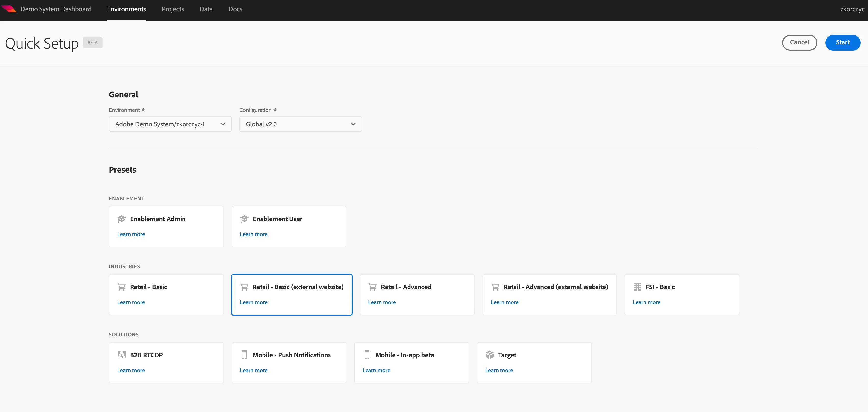Open the Docs tab
This screenshot has height=412, width=868.
coord(235,9)
